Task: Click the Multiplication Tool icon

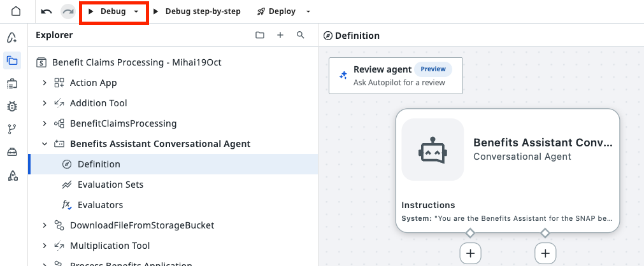Action: pos(59,246)
